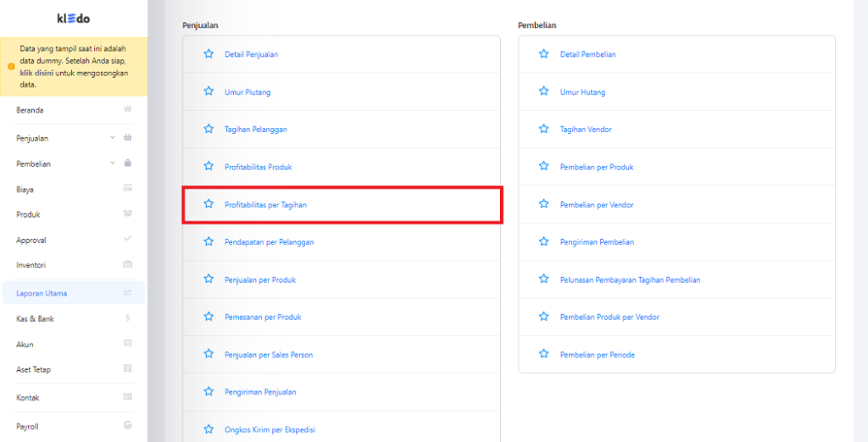Open the Pembelian per Vendor report
The image size is (868, 442).
tap(597, 205)
